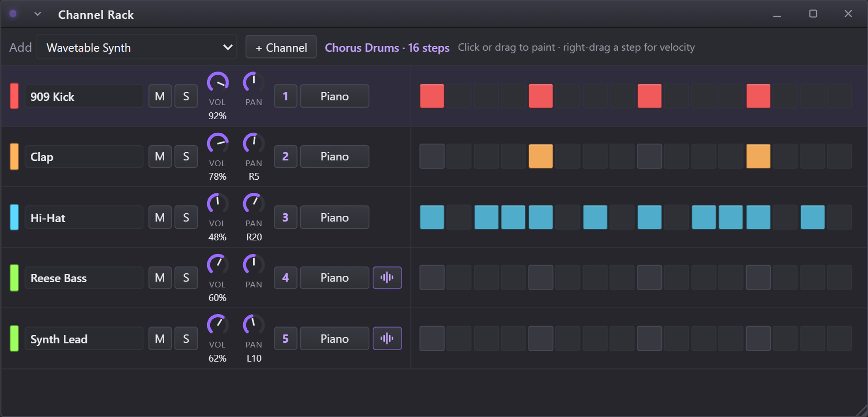
Task: Maximize the Channel Rack window
Action: (x=813, y=14)
